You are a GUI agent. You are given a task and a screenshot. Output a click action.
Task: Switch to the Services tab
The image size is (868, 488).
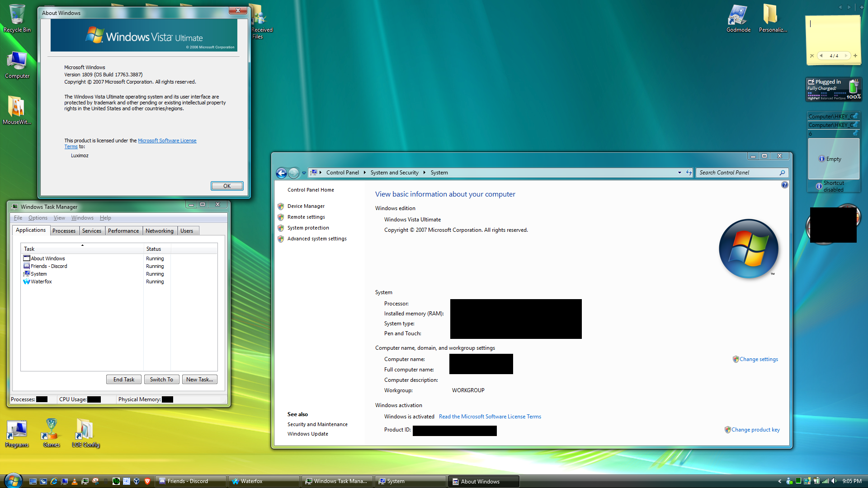tap(92, 231)
